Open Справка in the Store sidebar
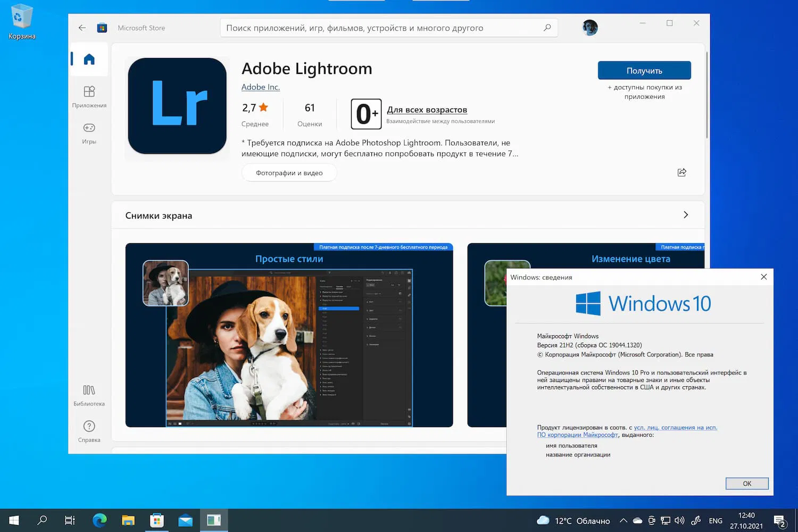 click(89, 431)
